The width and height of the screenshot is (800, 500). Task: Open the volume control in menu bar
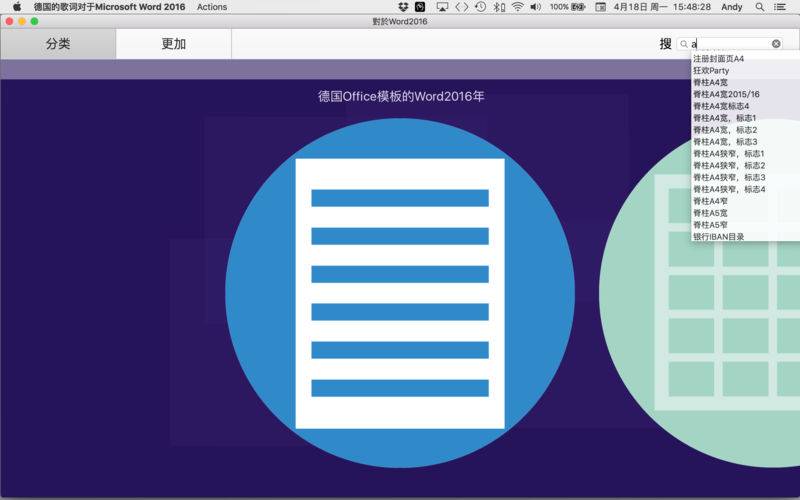coord(535,7)
